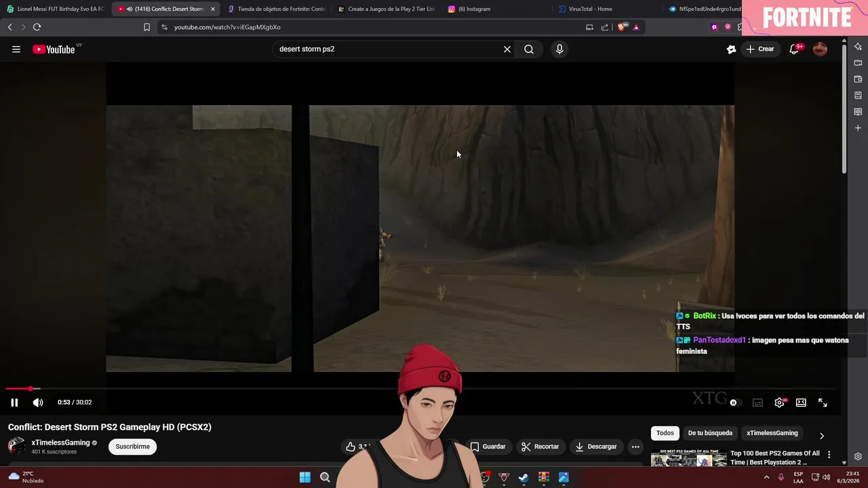Toggle subtitles on the player

coord(757,403)
